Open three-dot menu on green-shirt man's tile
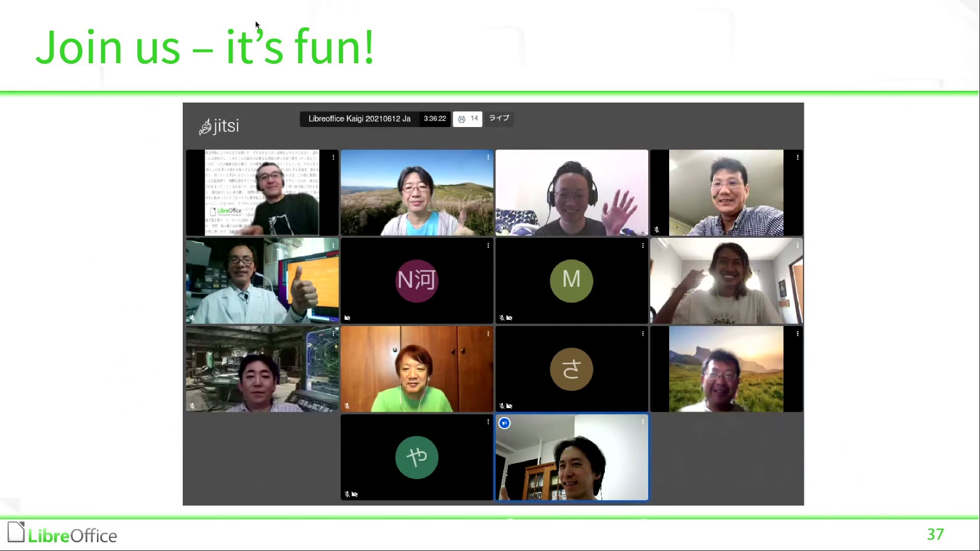Screen dimensions: 980x551 click(488, 334)
